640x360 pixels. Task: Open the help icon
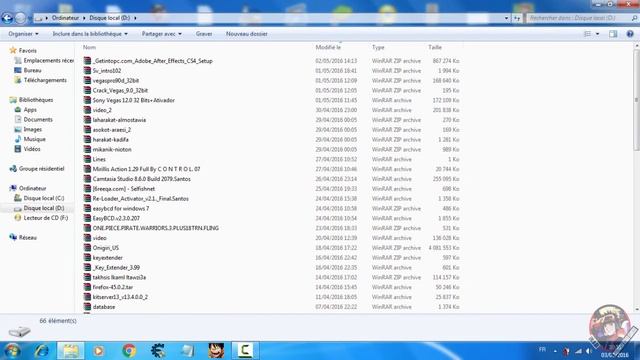click(x=630, y=34)
